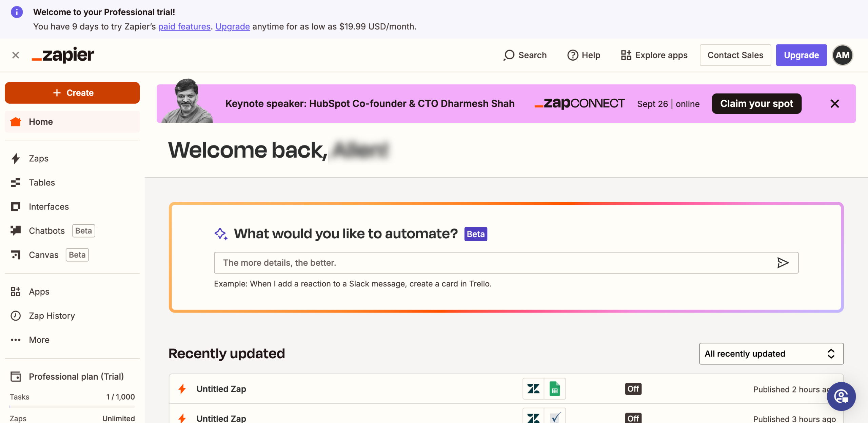
Task: Click the Zendesk icon on first Untitled Zap
Action: click(533, 389)
